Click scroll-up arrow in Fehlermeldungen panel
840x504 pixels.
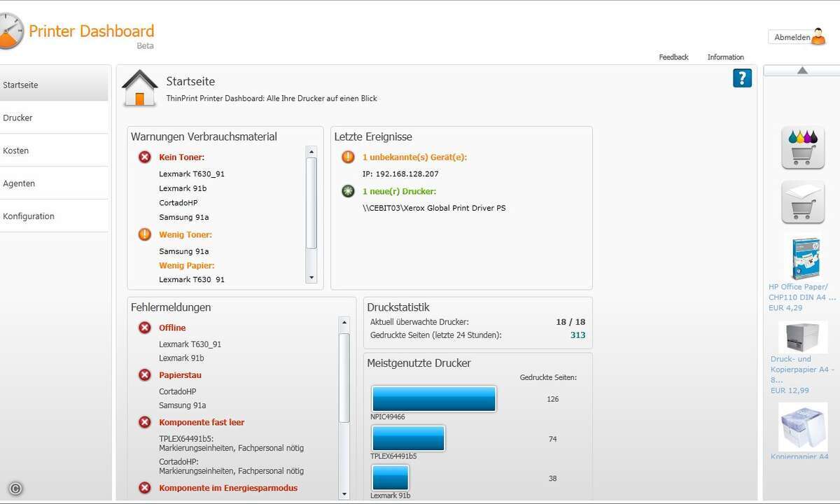(344, 322)
